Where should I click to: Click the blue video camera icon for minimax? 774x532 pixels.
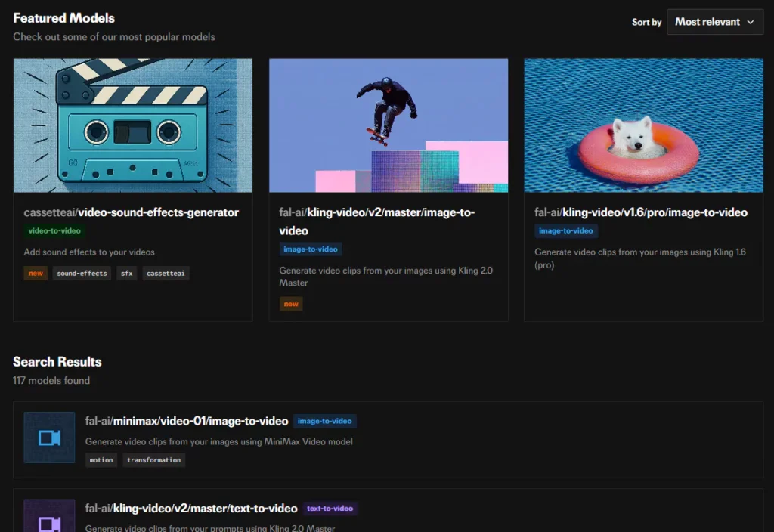(x=49, y=438)
